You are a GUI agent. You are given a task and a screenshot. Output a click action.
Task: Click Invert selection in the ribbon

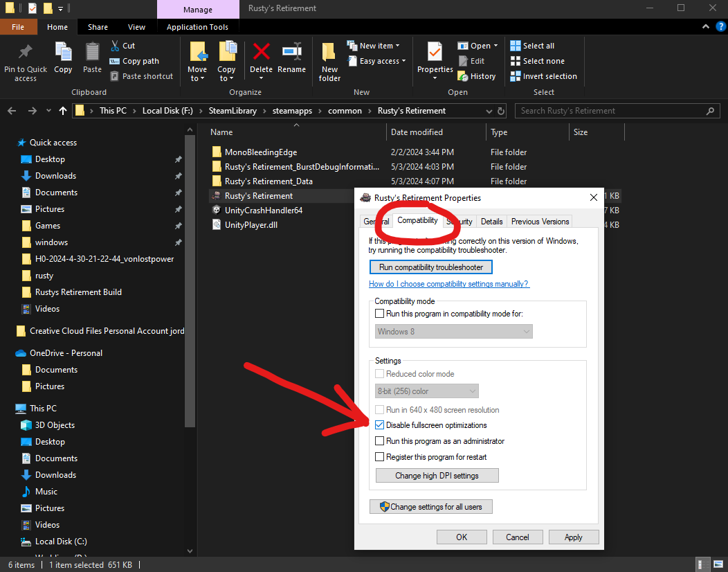[544, 76]
